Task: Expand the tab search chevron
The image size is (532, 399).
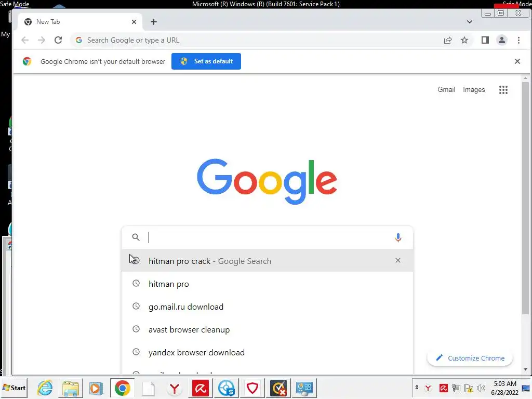Action: [470, 22]
